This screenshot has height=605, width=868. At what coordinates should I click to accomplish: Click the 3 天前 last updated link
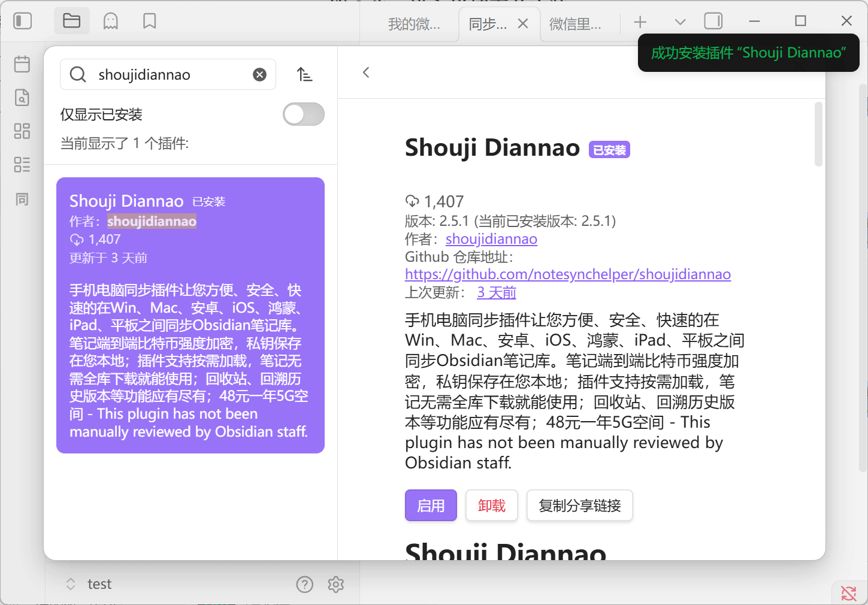pos(497,292)
